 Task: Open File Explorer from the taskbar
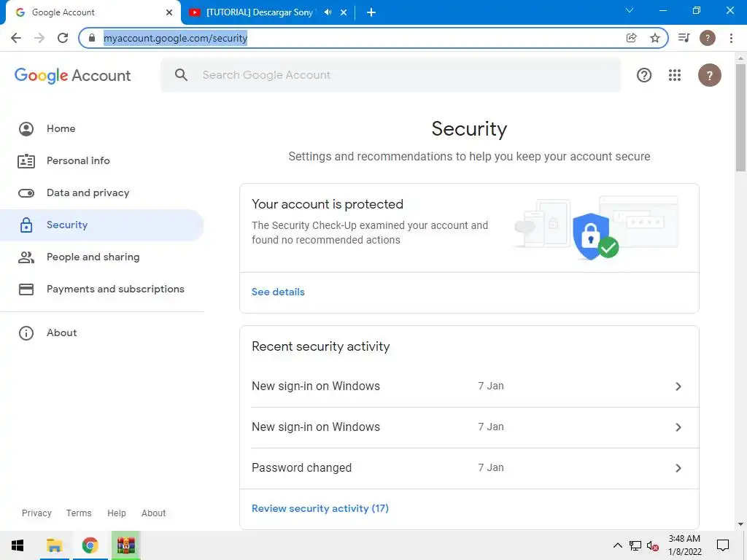point(54,545)
